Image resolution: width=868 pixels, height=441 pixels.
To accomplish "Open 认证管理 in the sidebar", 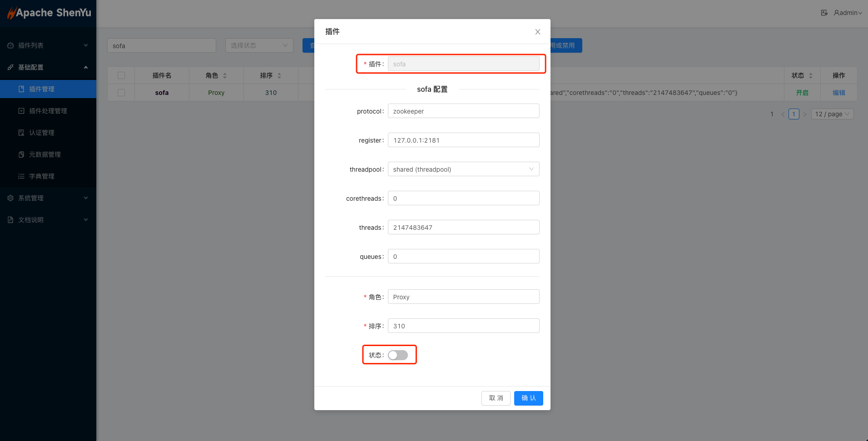I will tap(42, 133).
